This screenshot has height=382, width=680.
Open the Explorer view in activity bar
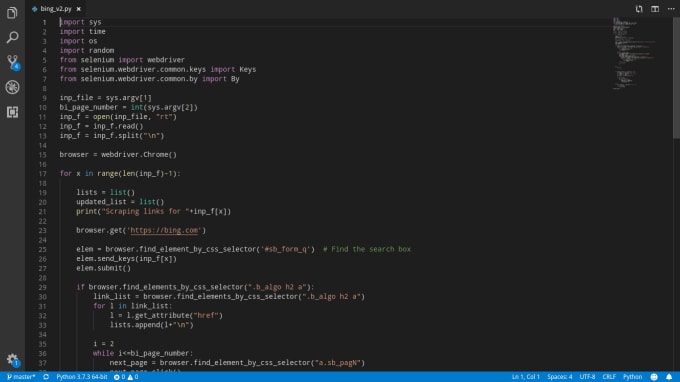[x=12, y=13]
